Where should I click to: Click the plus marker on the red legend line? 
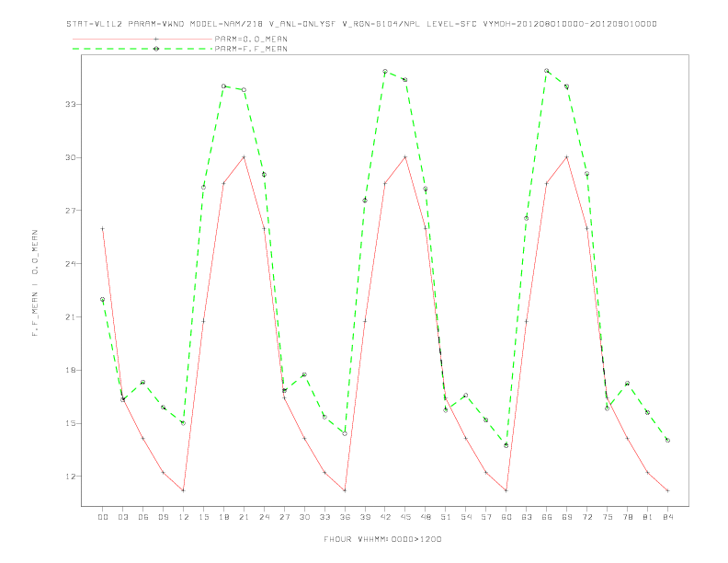[x=156, y=39]
